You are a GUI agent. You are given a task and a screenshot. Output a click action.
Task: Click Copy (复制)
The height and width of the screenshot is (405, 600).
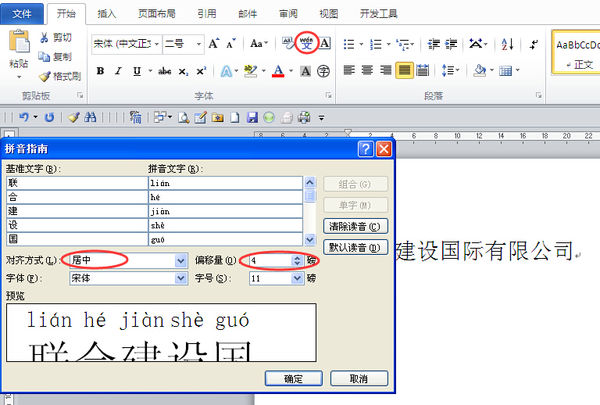(55, 57)
